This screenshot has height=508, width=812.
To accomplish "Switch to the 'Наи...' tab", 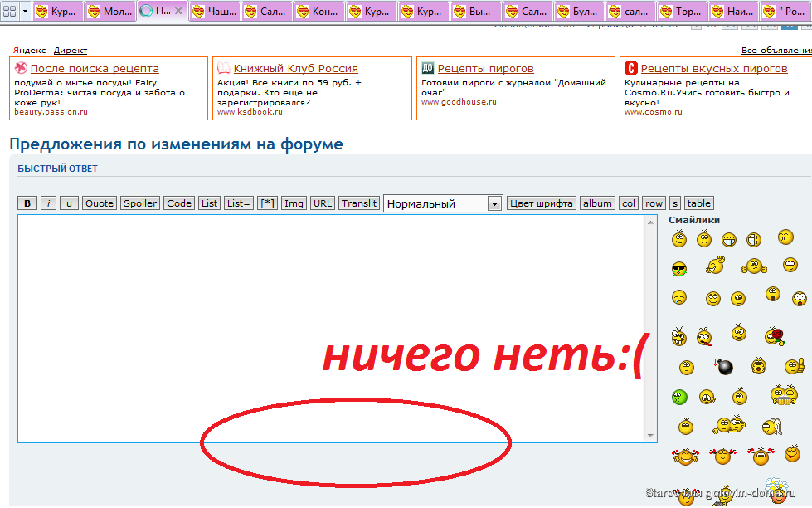I will coord(734,11).
